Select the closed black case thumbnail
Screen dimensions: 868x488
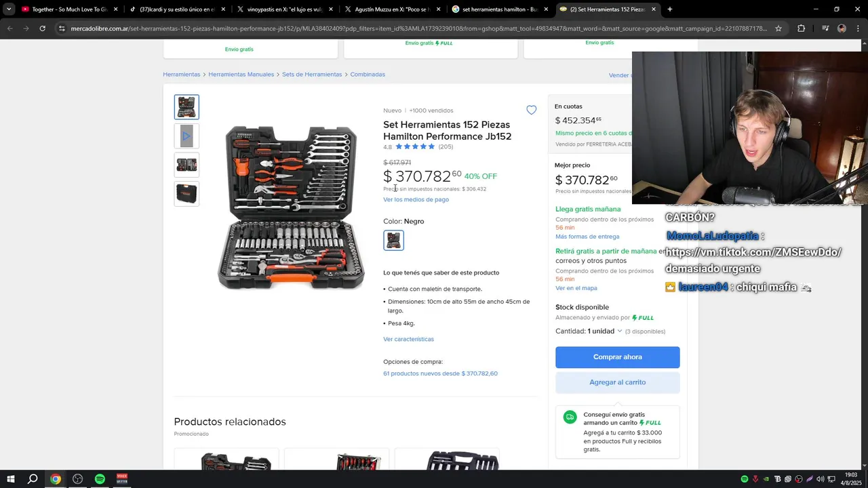click(186, 194)
